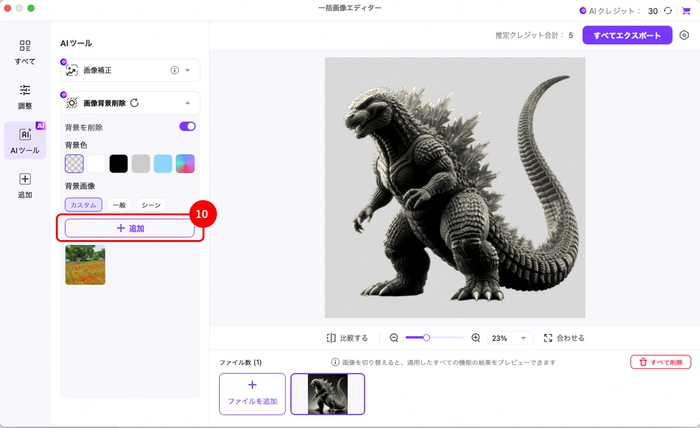Zoom out with the minus magnifier
This screenshot has height=428, width=700.
coord(394,338)
